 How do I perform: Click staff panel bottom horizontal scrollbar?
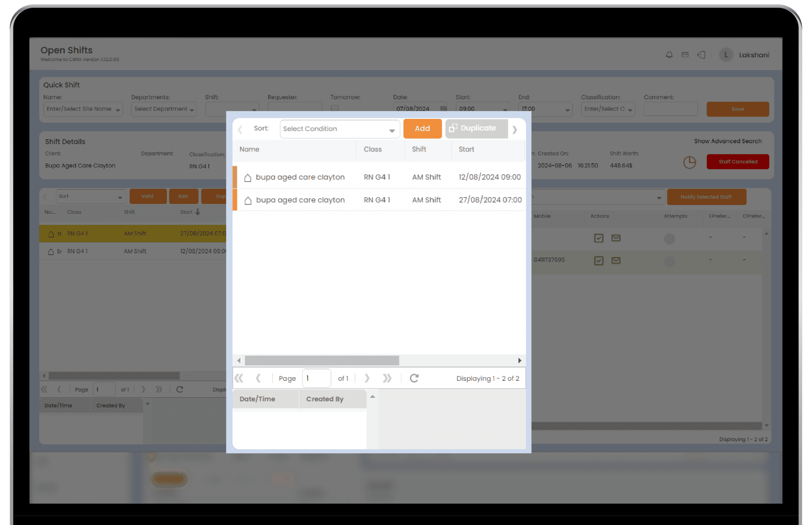point(646,426)
